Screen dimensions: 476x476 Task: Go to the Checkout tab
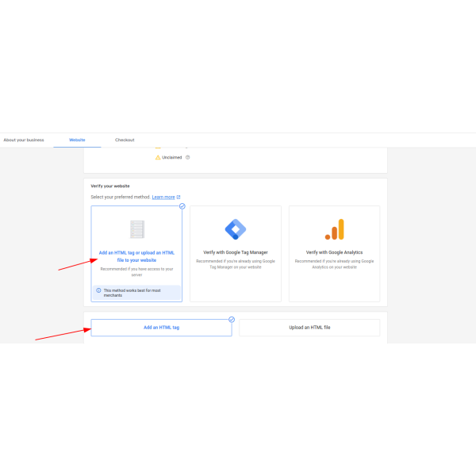125,140
